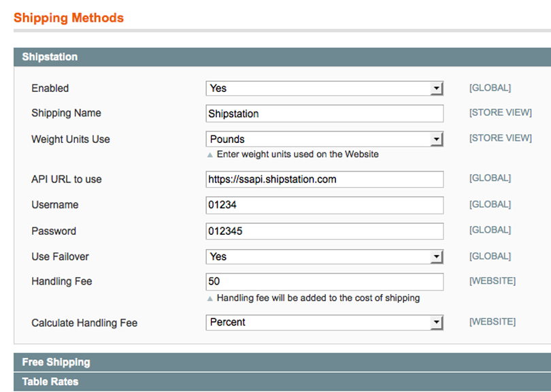This screenshot has height=392, width=551.
Task: Click the Use Failover field label
Action: 60,257
